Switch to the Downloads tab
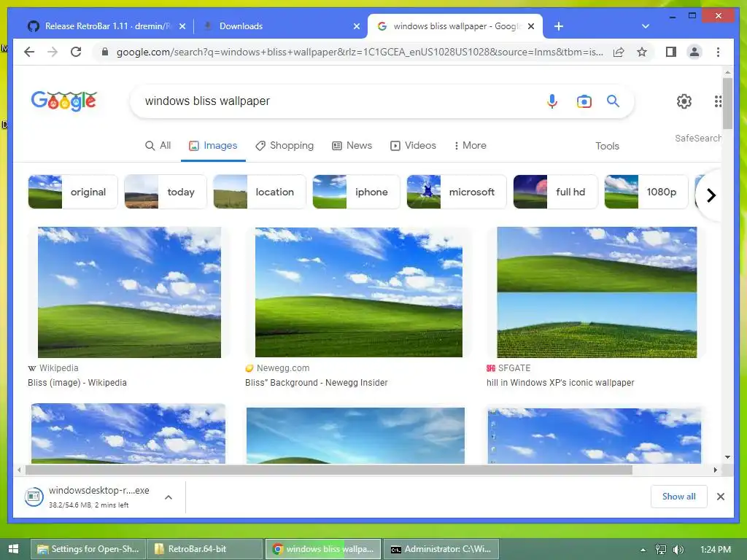Viewport: 747px width, 560px height. (x=281, y=26)
